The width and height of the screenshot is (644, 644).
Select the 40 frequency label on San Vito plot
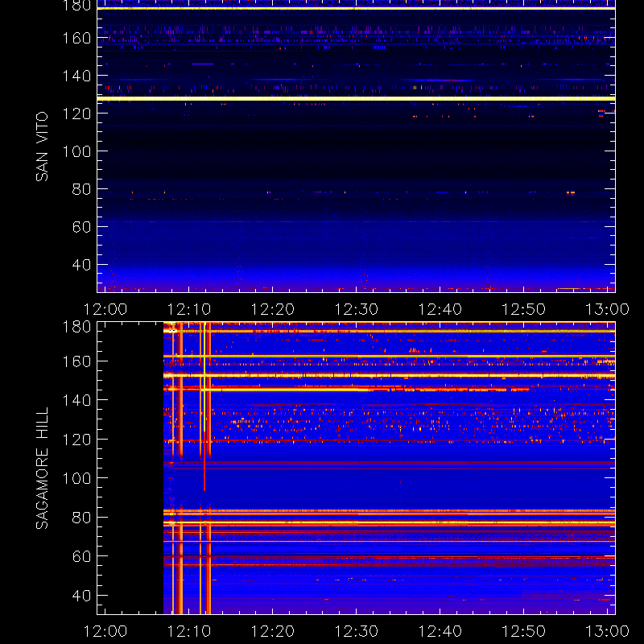point(81,265)
